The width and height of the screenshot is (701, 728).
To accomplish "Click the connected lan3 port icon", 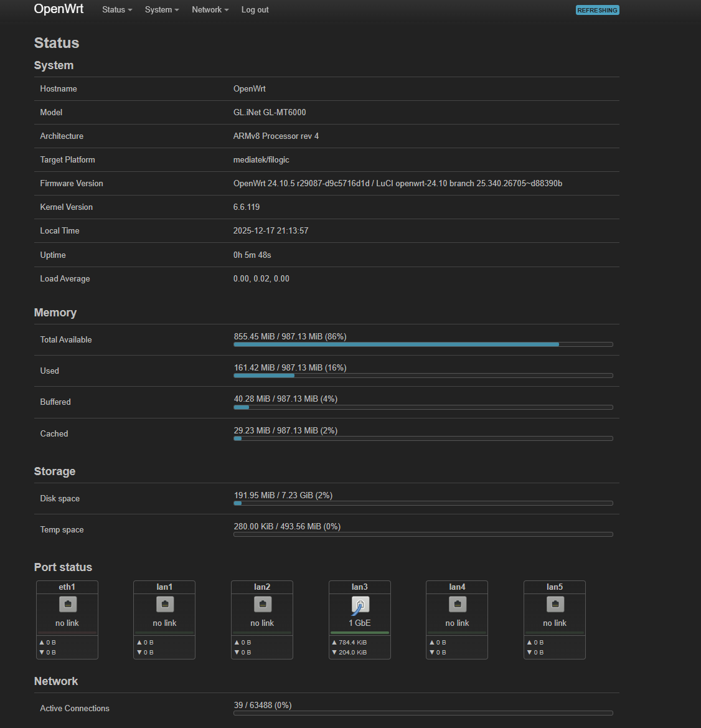I will click(360, 604).
